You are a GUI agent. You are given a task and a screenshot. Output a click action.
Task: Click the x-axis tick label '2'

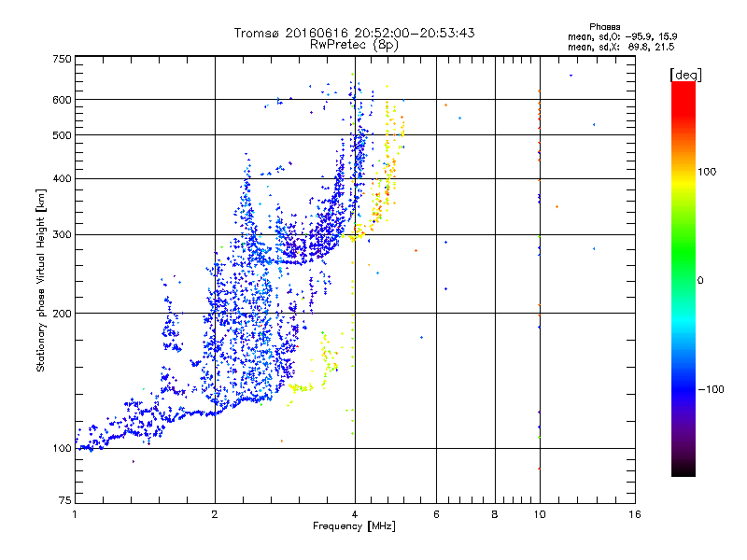(x=215, y=514)
